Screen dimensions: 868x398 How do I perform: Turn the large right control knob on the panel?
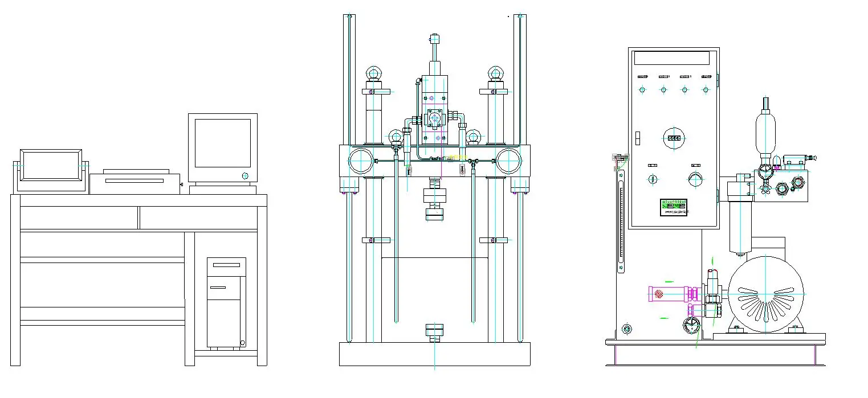pos(695,179)
